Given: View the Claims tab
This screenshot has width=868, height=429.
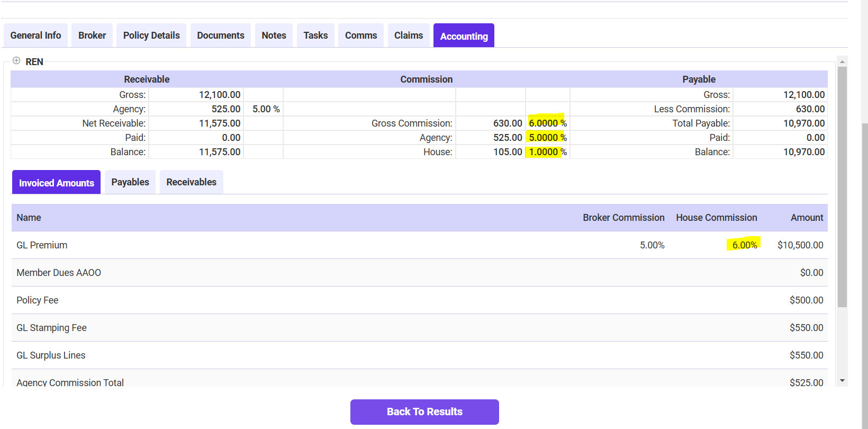Looking at the screenshot, I should (x=409, y=35).
